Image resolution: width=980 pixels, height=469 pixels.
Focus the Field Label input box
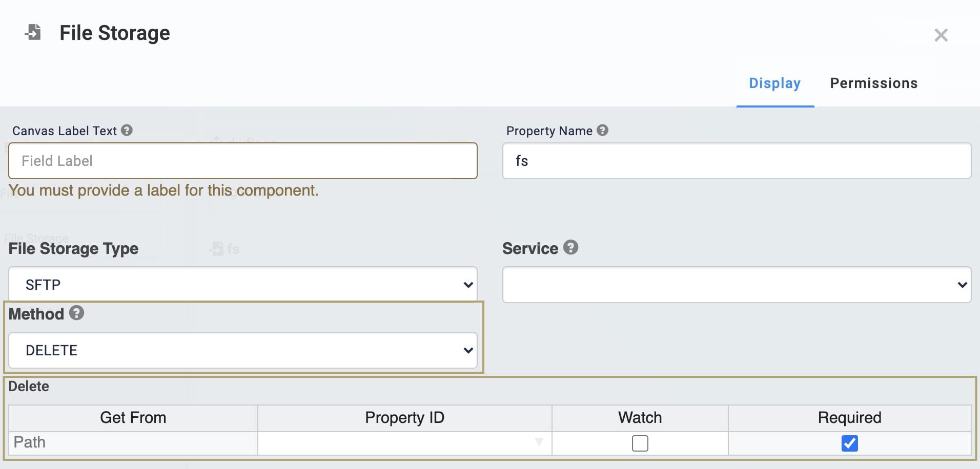(243, 161)
